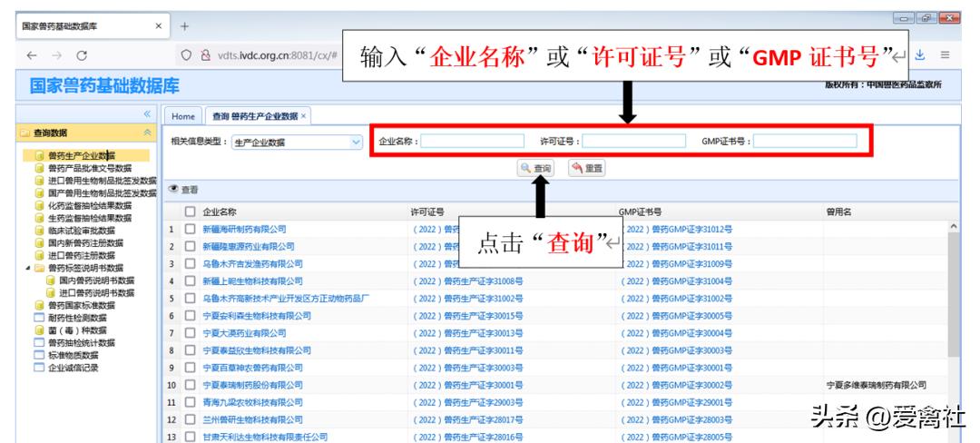Tick the select-all checkbox in table header

190,212
